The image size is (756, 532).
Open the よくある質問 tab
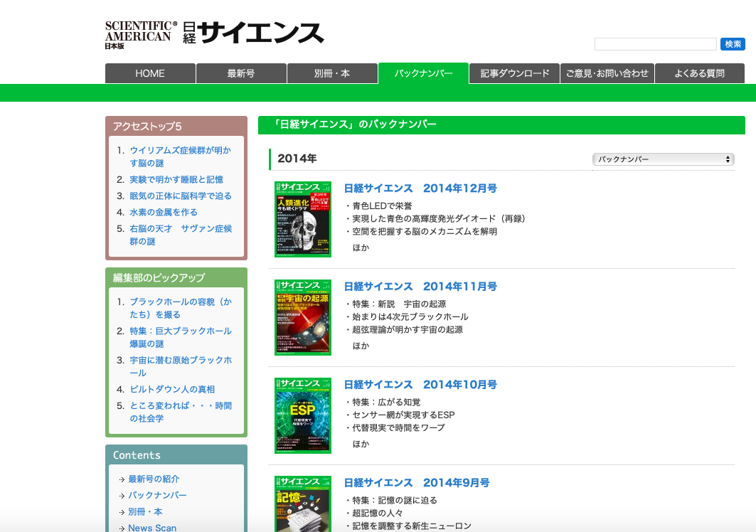tap(700, 73)
